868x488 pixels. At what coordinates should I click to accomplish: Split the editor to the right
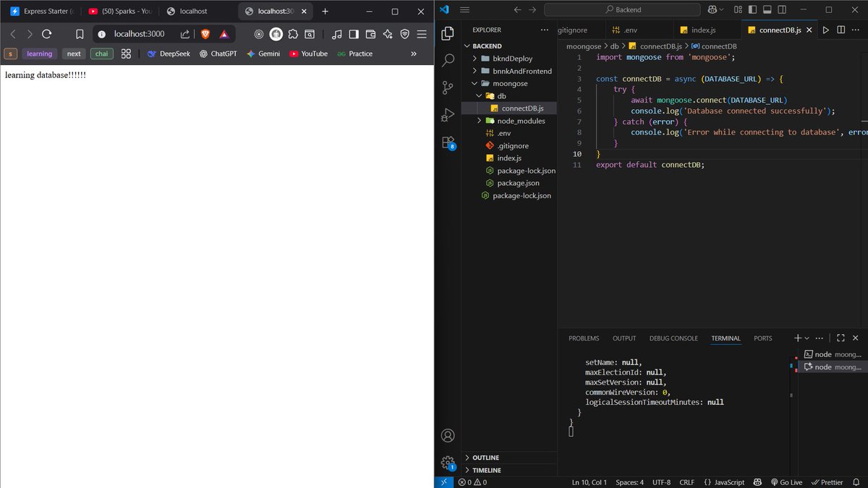(x=841, y=30)
